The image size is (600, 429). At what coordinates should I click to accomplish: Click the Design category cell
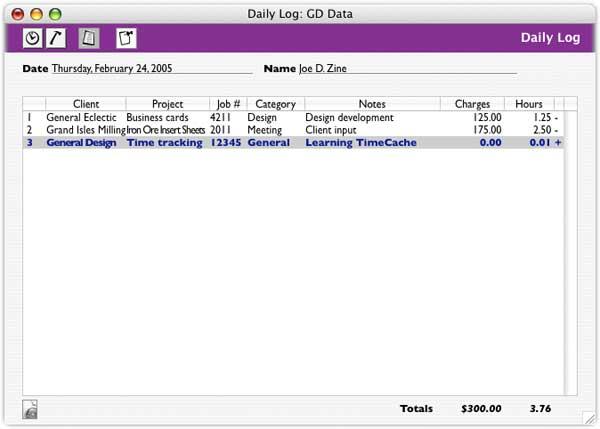tap(262, 117)
